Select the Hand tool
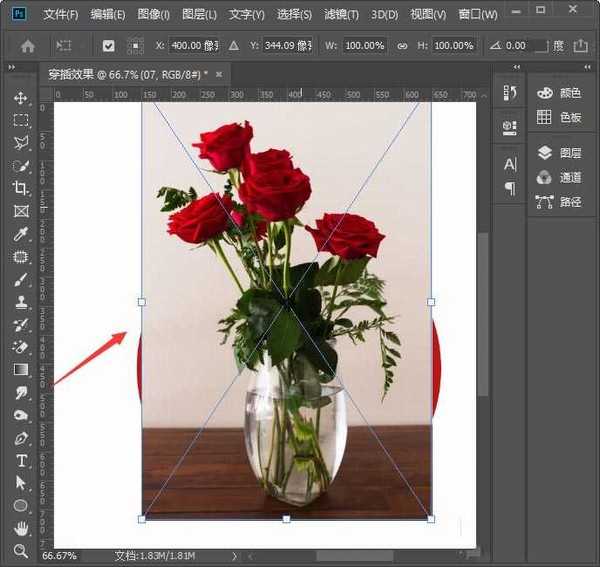600x567 pixels. 21,529
